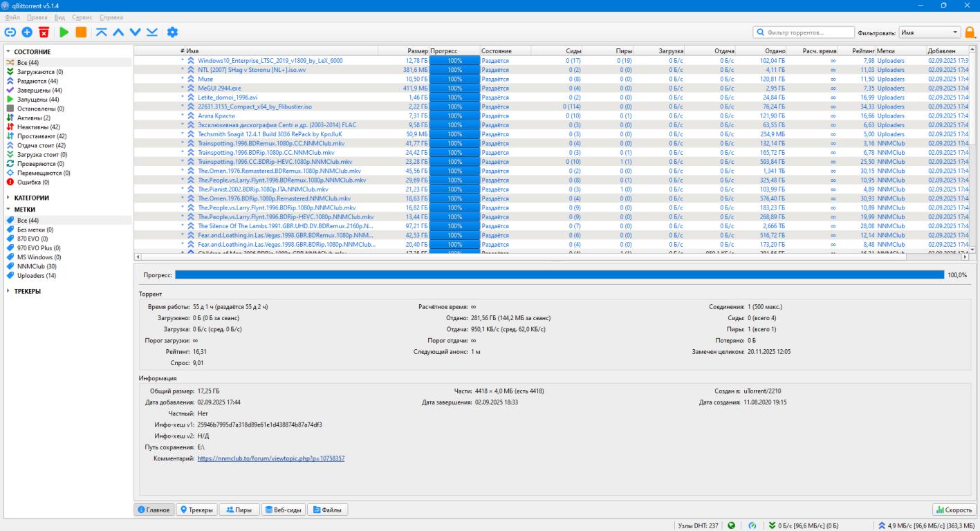The height and width of the screenshot is (531, 980).
Task: Click the add torrent link icon
Action: click(x=10, y=32)
